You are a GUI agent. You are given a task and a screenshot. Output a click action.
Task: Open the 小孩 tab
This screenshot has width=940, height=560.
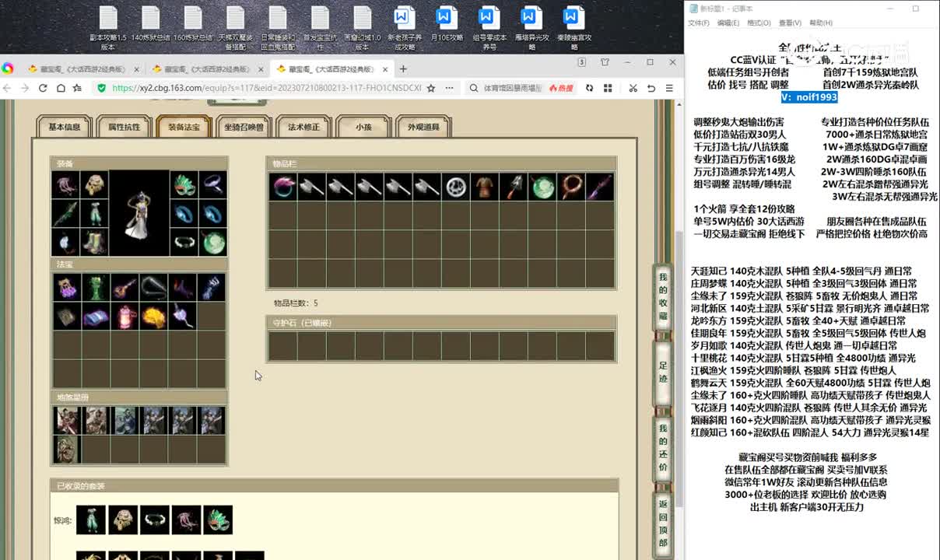[x=363, y=127]
